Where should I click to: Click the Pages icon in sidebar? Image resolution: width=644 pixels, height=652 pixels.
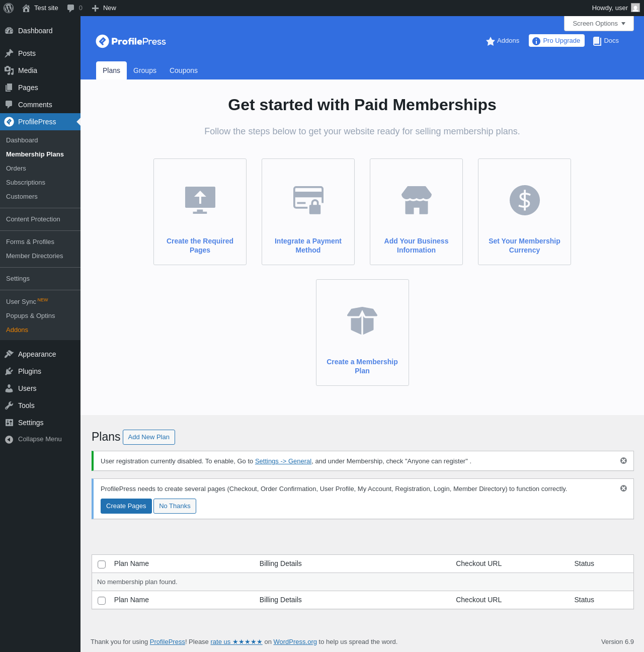(9, 88)
